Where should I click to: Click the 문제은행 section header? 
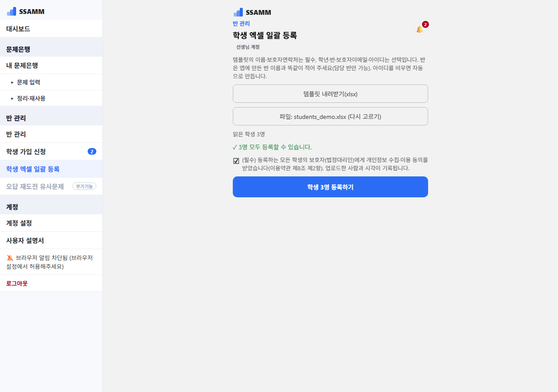point(18,49)
